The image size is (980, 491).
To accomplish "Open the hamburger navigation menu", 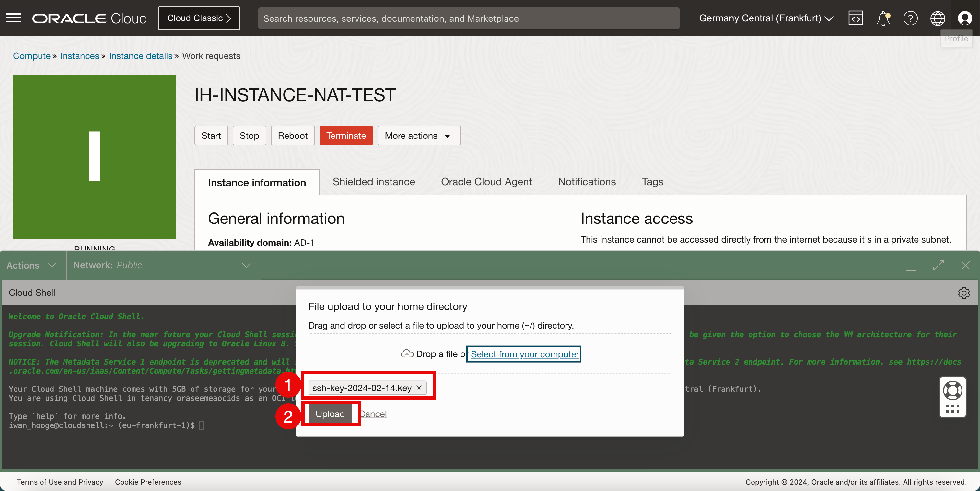I will click(x=14, y=18).
